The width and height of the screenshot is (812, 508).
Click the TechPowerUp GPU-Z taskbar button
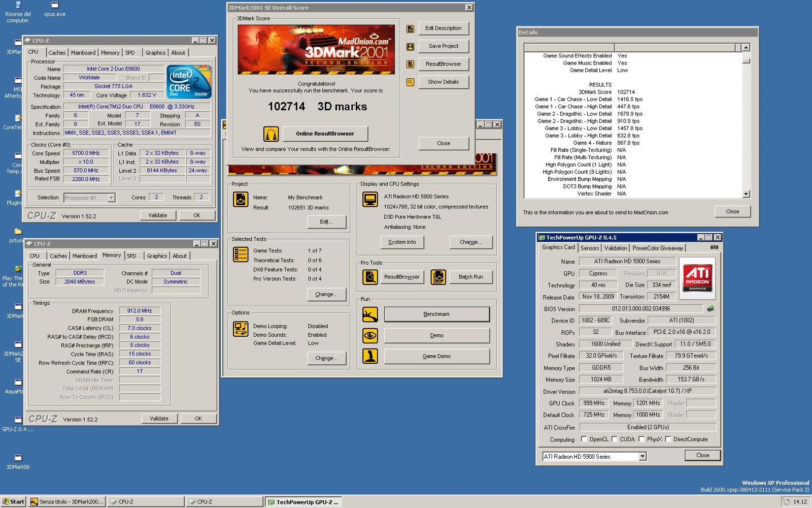click(302, 502)
